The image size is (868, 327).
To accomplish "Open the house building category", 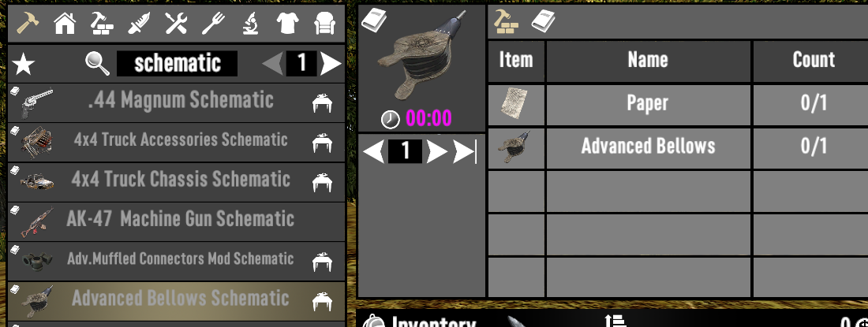I will tap(65, 24).
